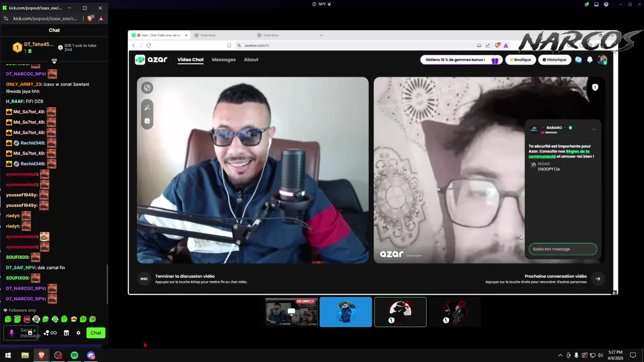Select the Video Chat tab
Viewport: 644px width, 362px height.
(190, 59)
